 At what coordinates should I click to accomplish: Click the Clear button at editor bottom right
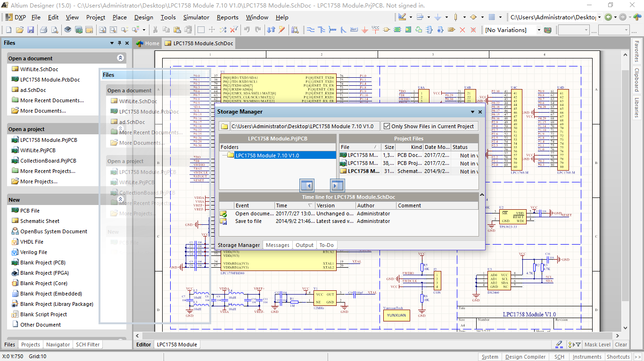point(621,345)
